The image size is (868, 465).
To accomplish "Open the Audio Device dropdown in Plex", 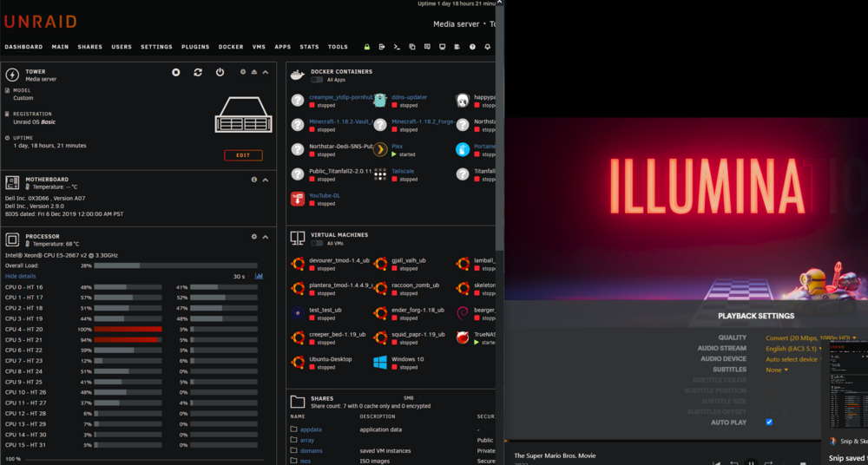I will coord(794,359).
